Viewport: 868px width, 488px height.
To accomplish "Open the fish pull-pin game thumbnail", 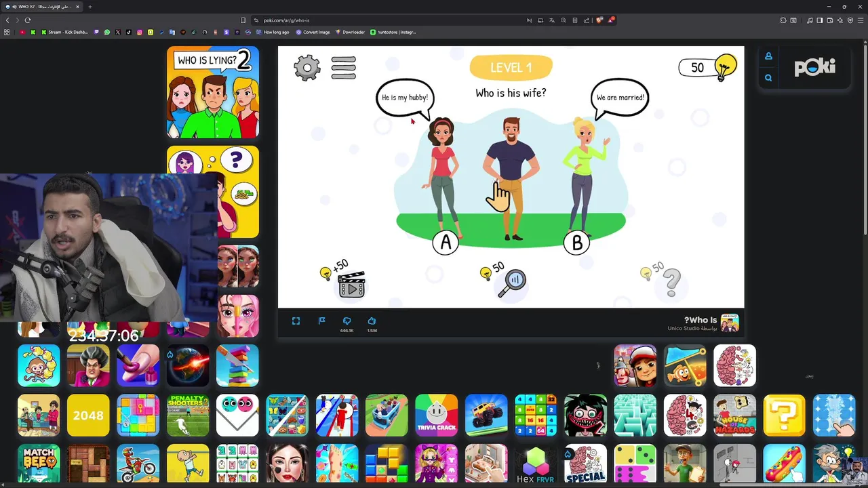I will pyautogui.click(x=685, y=365).
